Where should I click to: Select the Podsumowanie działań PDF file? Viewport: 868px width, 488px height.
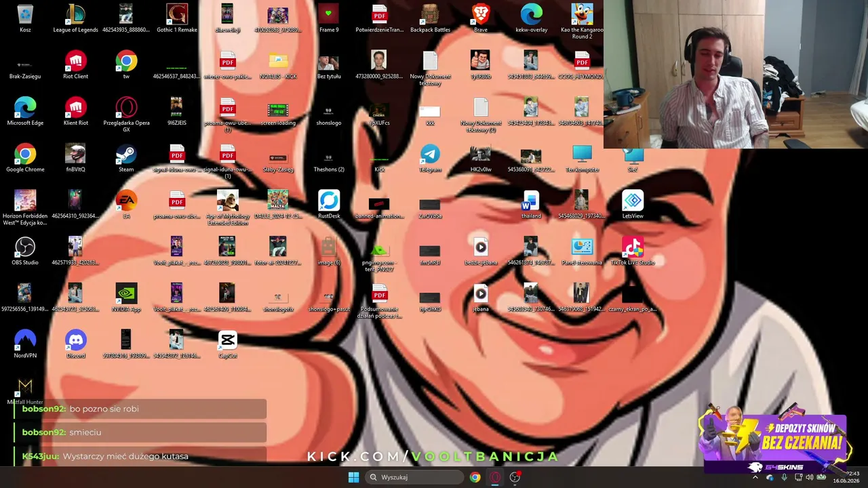(x=379, y=302)
